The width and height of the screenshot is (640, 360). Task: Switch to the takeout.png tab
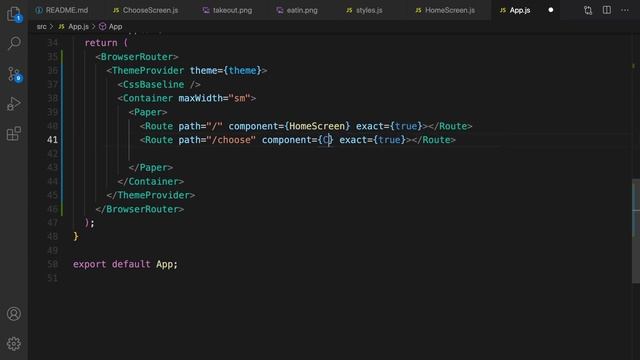click(228, 10)
